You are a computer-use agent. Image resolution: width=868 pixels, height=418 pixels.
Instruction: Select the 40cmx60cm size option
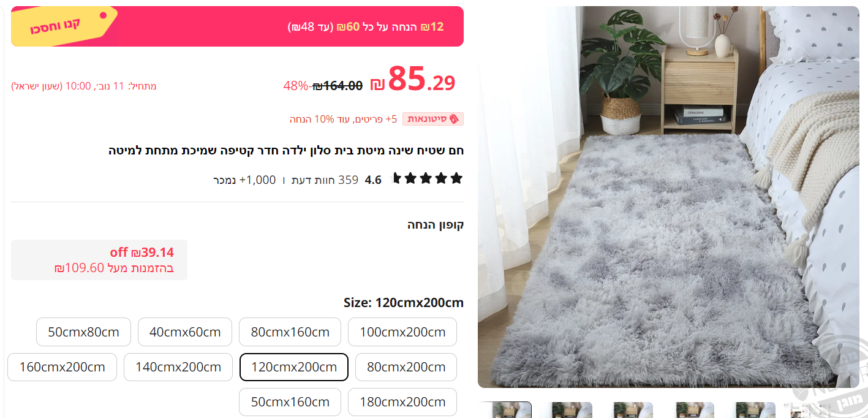(x=185, y=332)
